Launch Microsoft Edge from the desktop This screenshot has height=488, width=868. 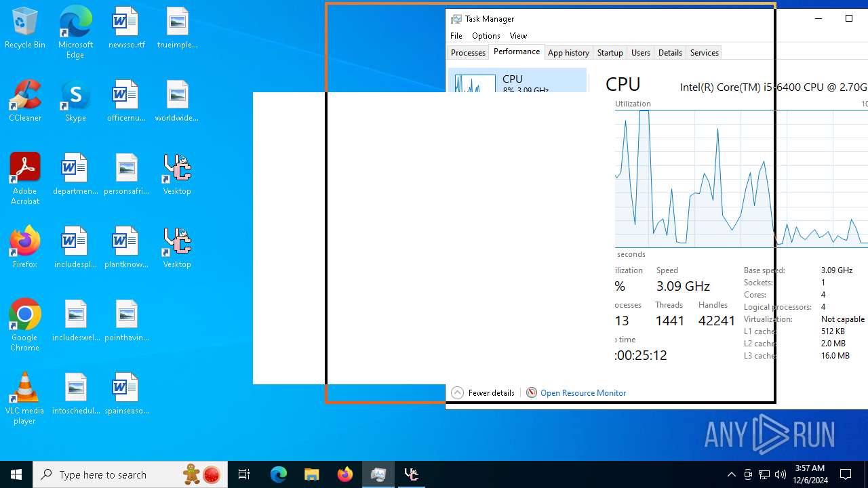point(75,33)
